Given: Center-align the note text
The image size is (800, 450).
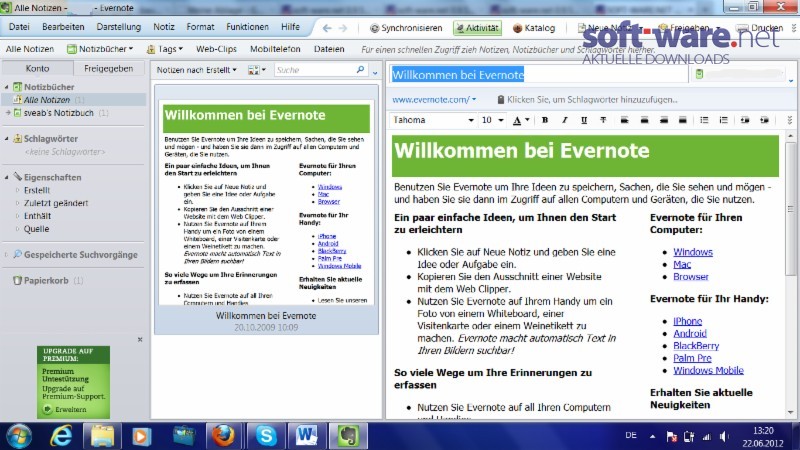Looking at the screenshot, I should point(644,120).
